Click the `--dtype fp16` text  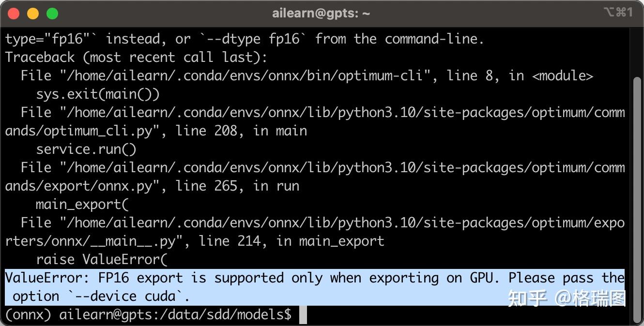coord(253,39)
